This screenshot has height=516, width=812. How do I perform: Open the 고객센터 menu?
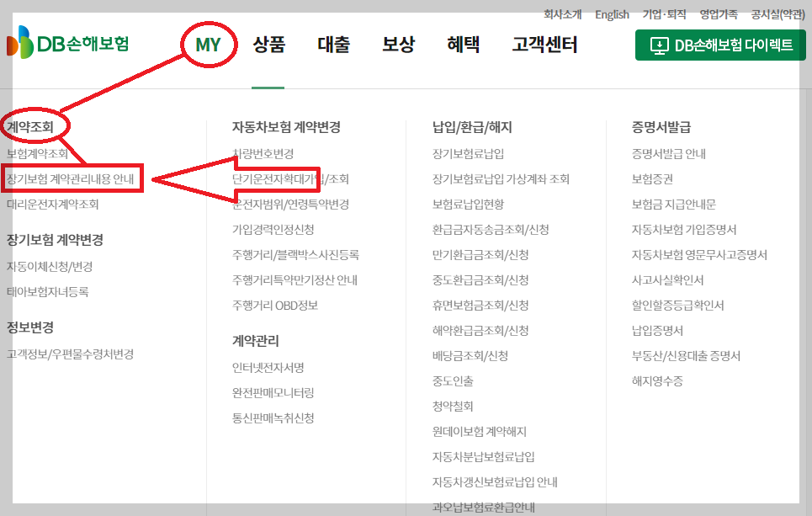tap(544, 45)
